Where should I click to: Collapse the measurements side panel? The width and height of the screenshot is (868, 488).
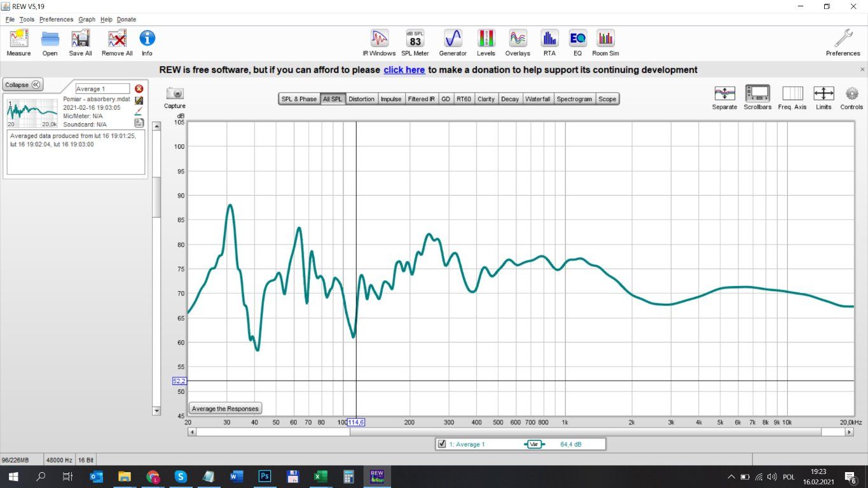pyautogui.click(x=22, y=85)
